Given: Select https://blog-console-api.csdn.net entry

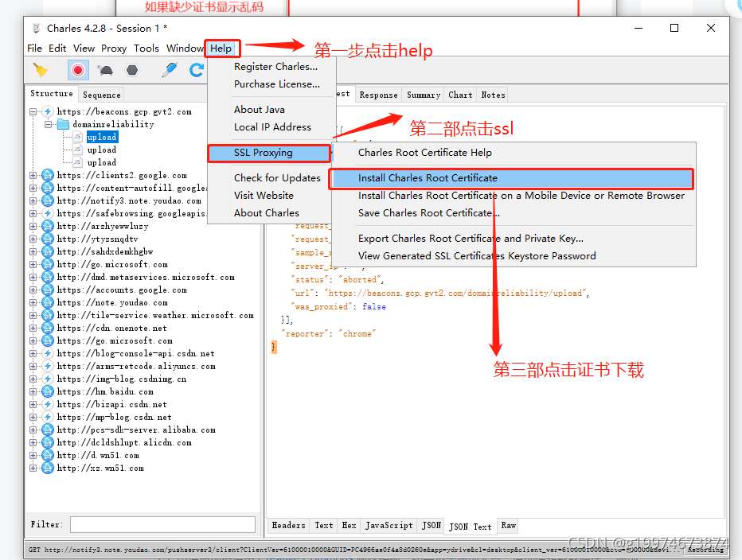Looking at the screenshot, I should coord(135,354).
